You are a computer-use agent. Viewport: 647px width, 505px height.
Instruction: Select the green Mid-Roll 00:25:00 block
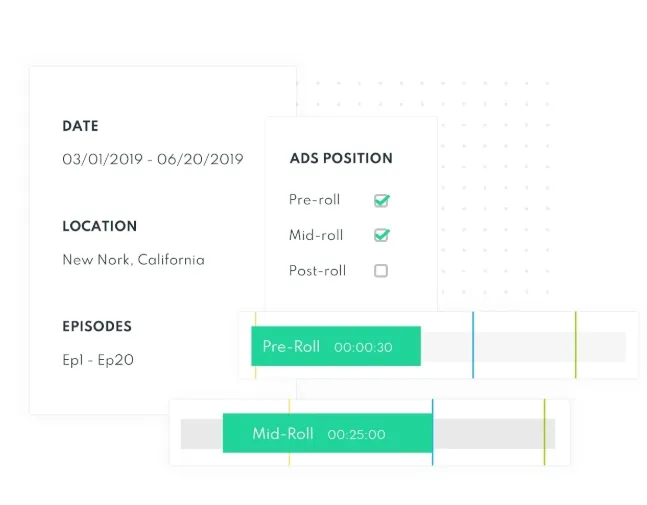(x=328, y=433)
